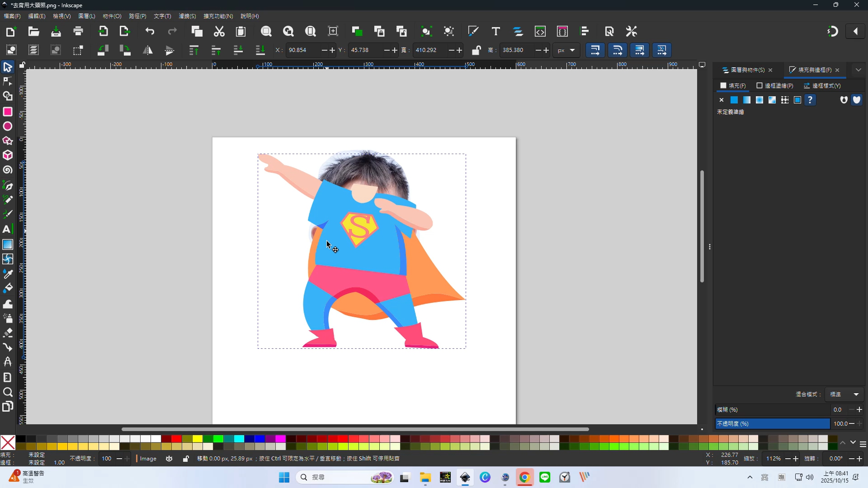Open the 路徑(P) menu
Screen dimensions: 868x488
pyautogui.click(x=137, y=16)
